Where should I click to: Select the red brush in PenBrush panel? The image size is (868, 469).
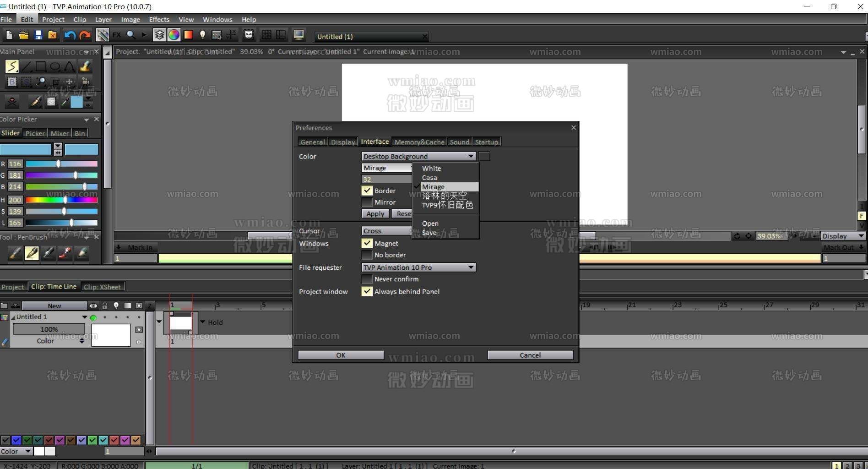pyautogui.click(x=65, y=253)
